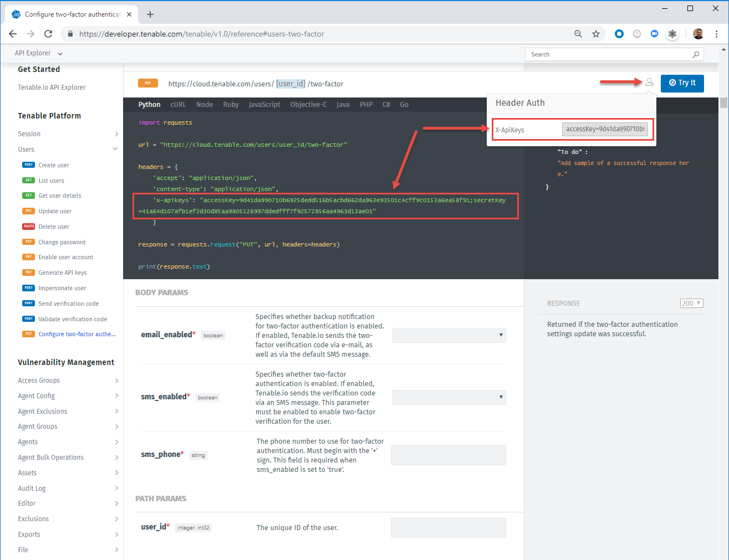Switch to the Objective-C code tab
729x560 pixels.
point(308,105)
